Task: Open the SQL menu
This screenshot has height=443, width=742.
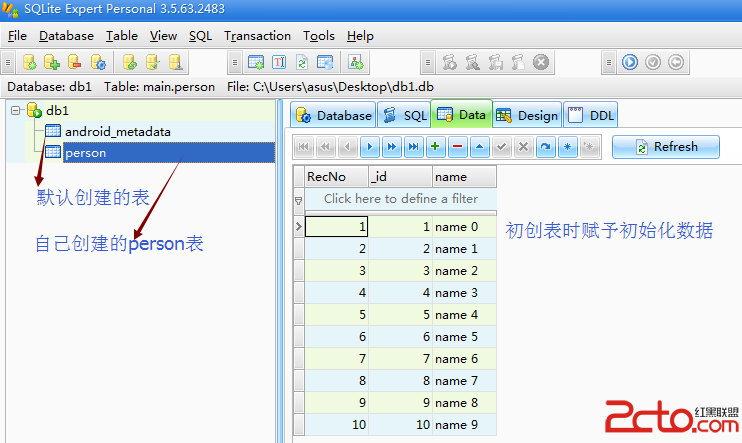Action: (x=200, y=36)
